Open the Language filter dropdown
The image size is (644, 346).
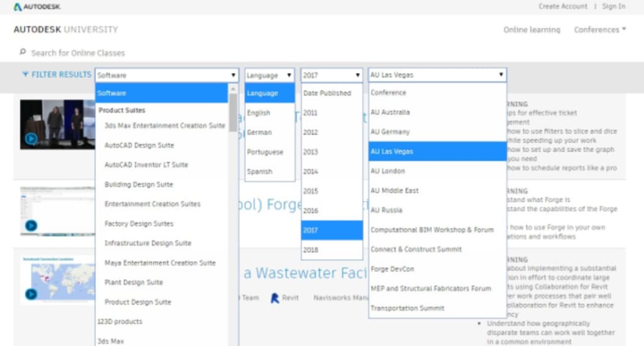tap(269, 75)
